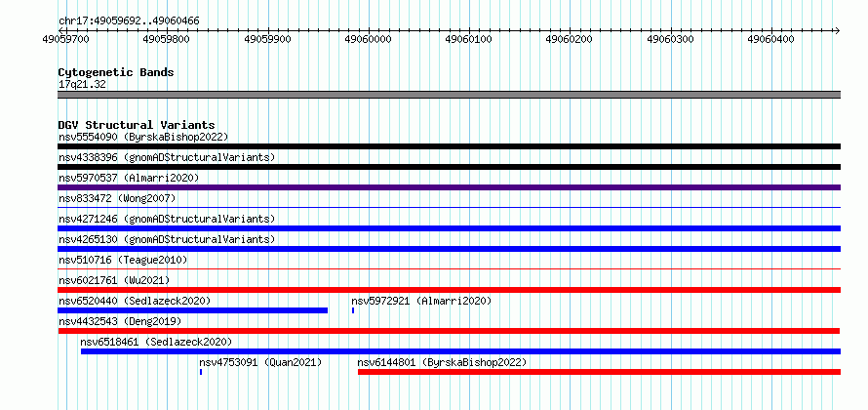Select the purple bar of nsv5970537
Screen dimensions: 868x410
tap(449, 187)
